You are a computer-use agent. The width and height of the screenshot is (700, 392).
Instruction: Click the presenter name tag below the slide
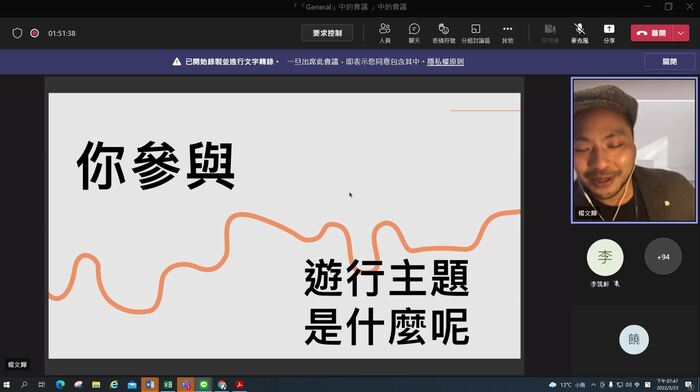click(17, 365)
